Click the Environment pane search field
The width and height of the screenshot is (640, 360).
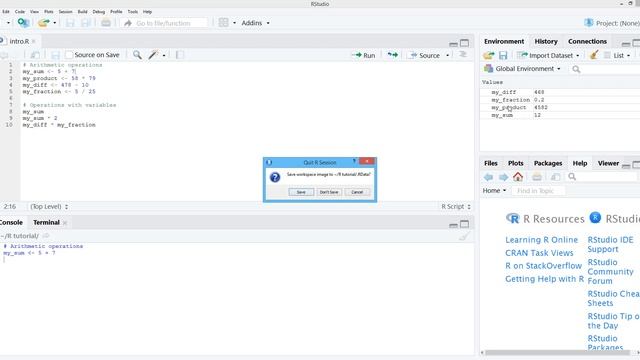[x=606, y=69]
